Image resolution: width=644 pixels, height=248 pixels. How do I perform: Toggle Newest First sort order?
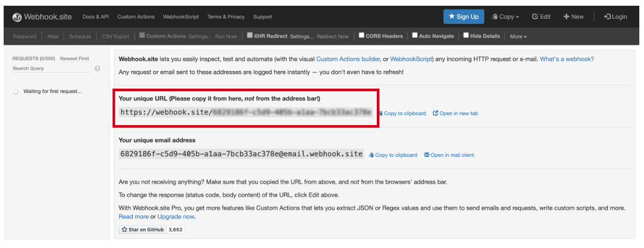point(75,59)
